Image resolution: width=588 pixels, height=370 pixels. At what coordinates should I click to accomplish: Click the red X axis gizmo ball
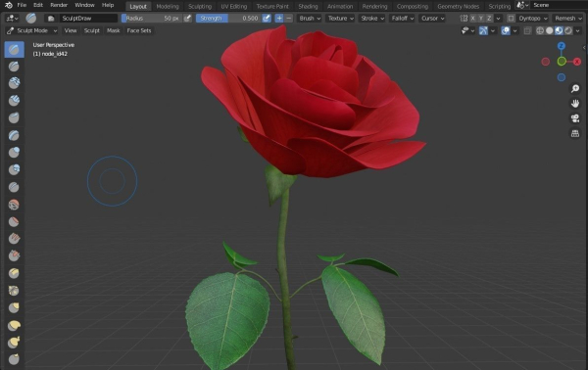tap(577, 62)
